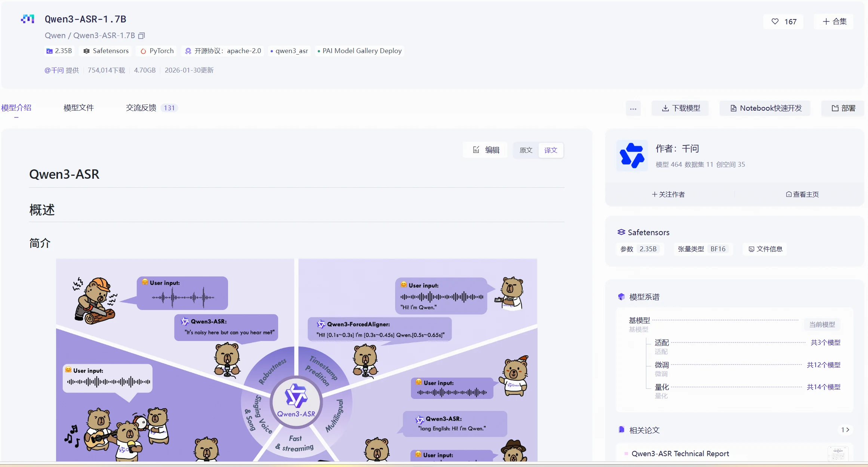868x467 pixels.
Task: Click the heart like icon showing 167
Action: pos(775,21)
